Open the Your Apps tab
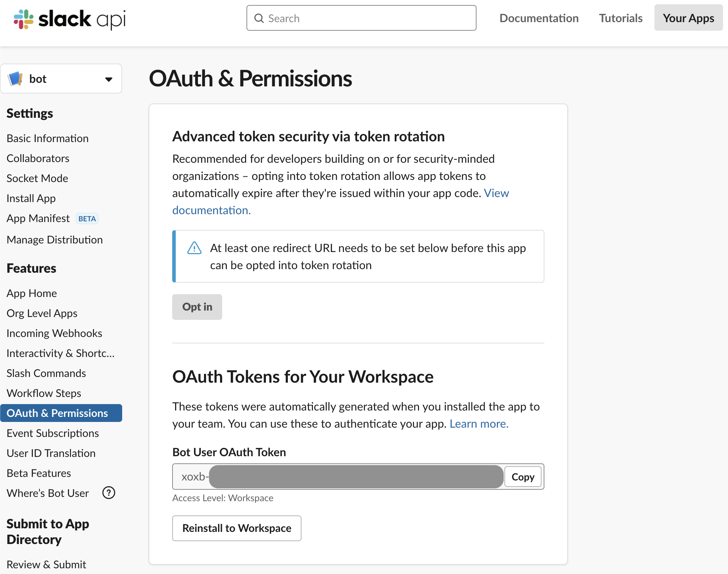Screen dimensions: 728x574 pos(688,18)
